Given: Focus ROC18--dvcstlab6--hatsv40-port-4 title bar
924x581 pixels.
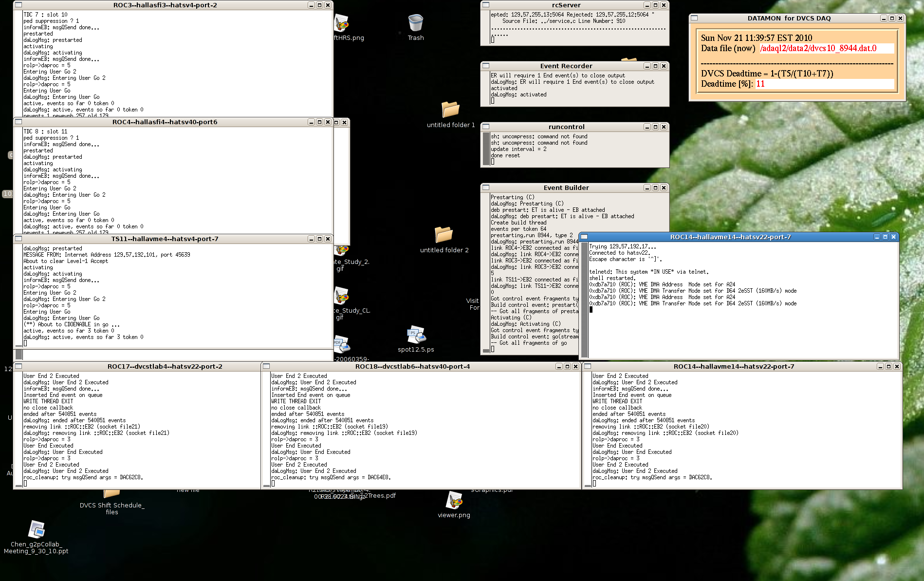Looking at the screenshot, I should 412,366.
